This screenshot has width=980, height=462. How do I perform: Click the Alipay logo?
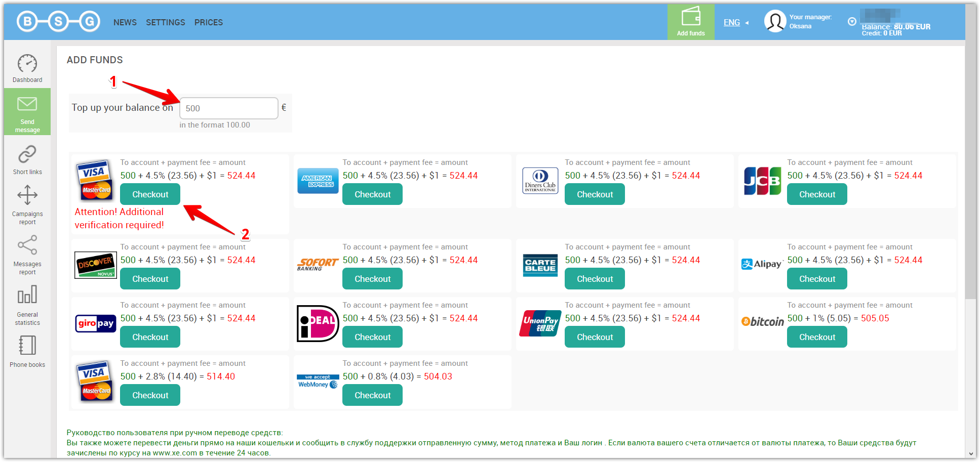(x=762, y=264)
